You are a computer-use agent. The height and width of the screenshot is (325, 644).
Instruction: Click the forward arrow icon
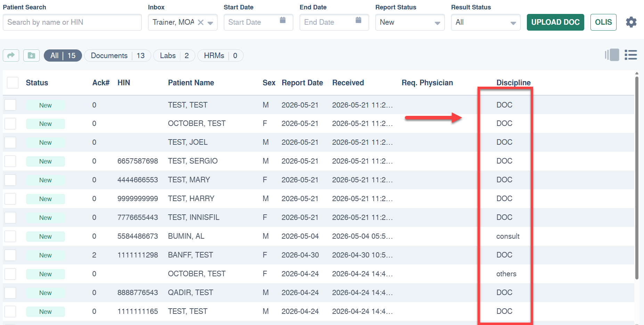11,55
